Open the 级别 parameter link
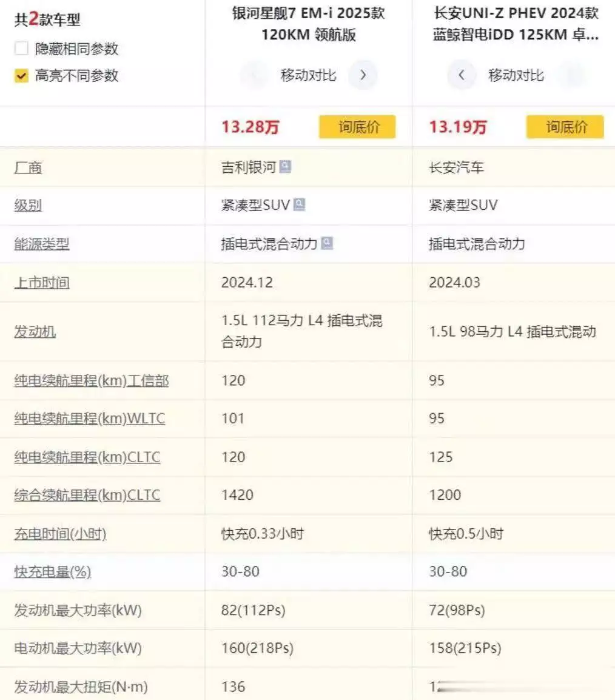The height and width of the screenshot is (700, 615). click(28, 206)
